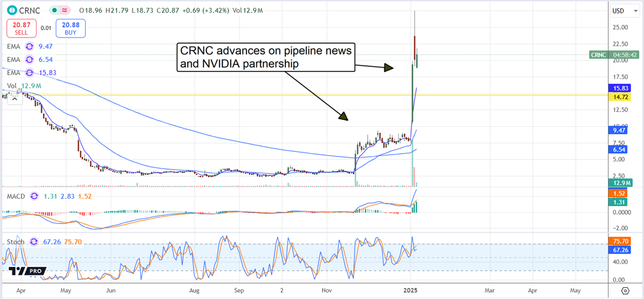The image size is (644, 299).
Task: Click the CRNC annotation text box
Action: point(265,57)
